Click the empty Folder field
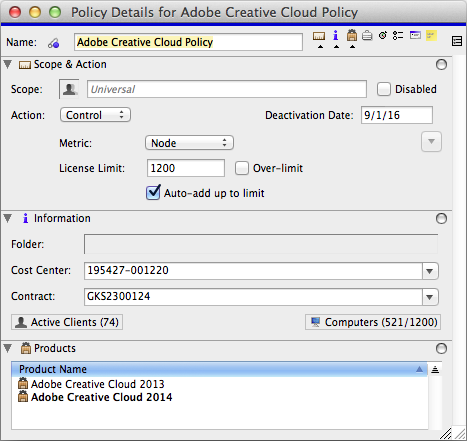Screen dimensions: 467x441 click(x=261, y=244)
